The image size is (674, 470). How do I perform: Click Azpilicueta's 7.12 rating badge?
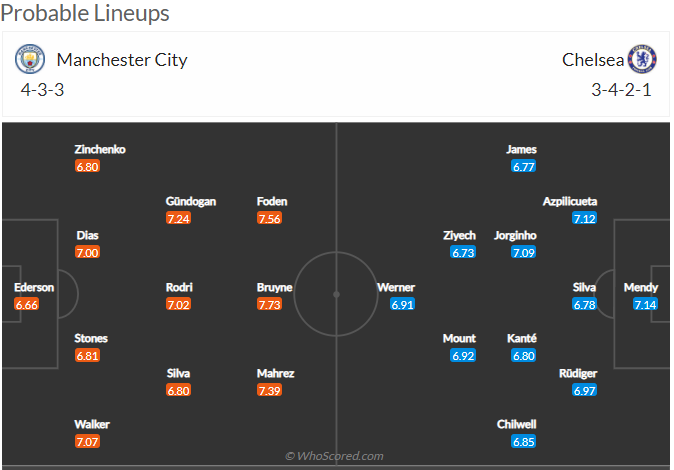[585, 218]
